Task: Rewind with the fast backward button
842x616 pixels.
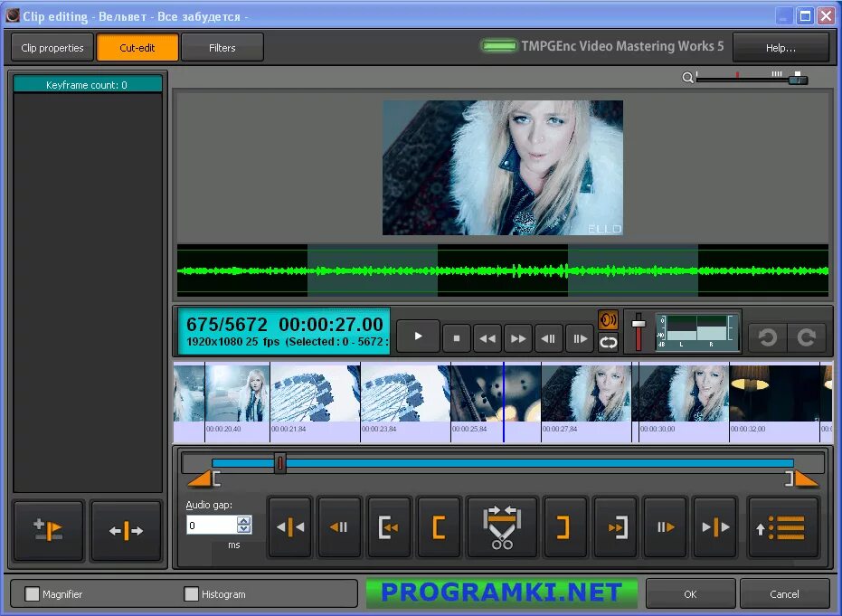Action: click(487, 338)
